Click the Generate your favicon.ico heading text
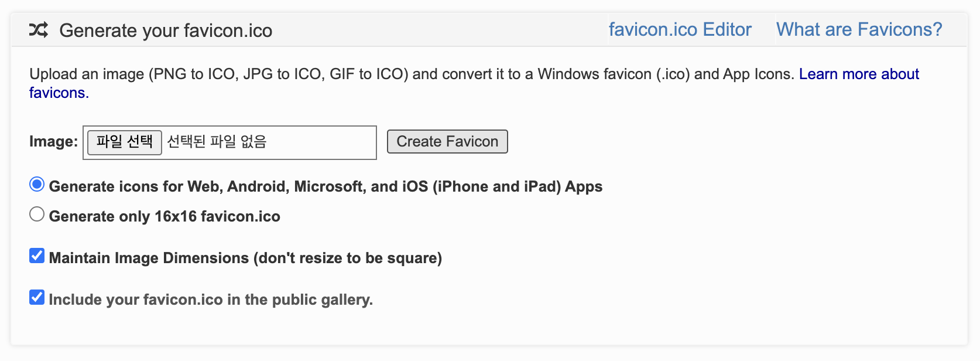This screenshot has width=980, height=361. coord(166,30)
